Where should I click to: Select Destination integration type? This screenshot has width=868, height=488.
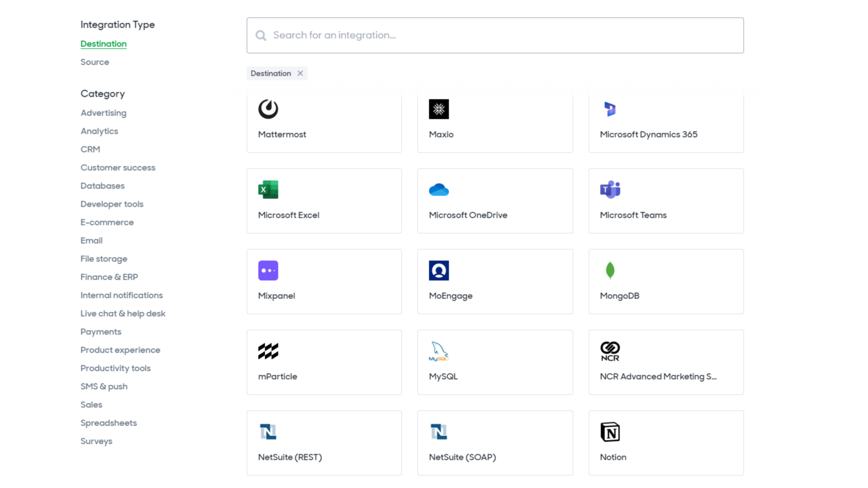pyautogui.click(x=103, y=44)
